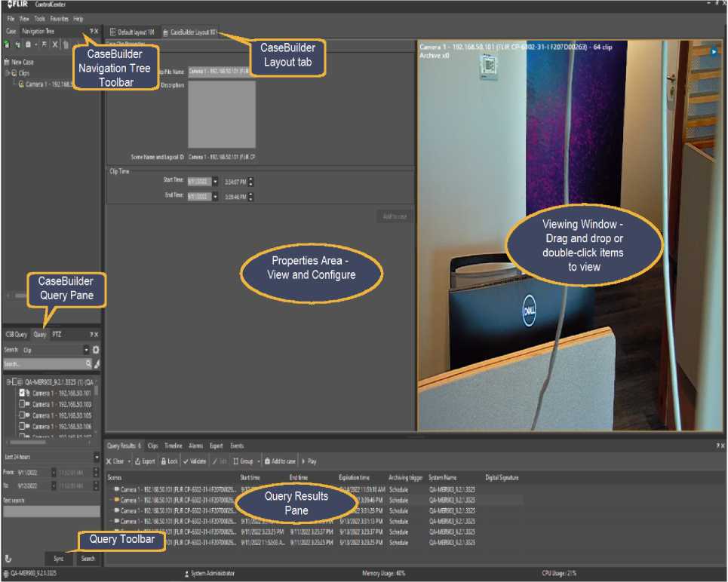Click Add to case in results toolbar
Screen dimensions: 728x582
(280, 461)
